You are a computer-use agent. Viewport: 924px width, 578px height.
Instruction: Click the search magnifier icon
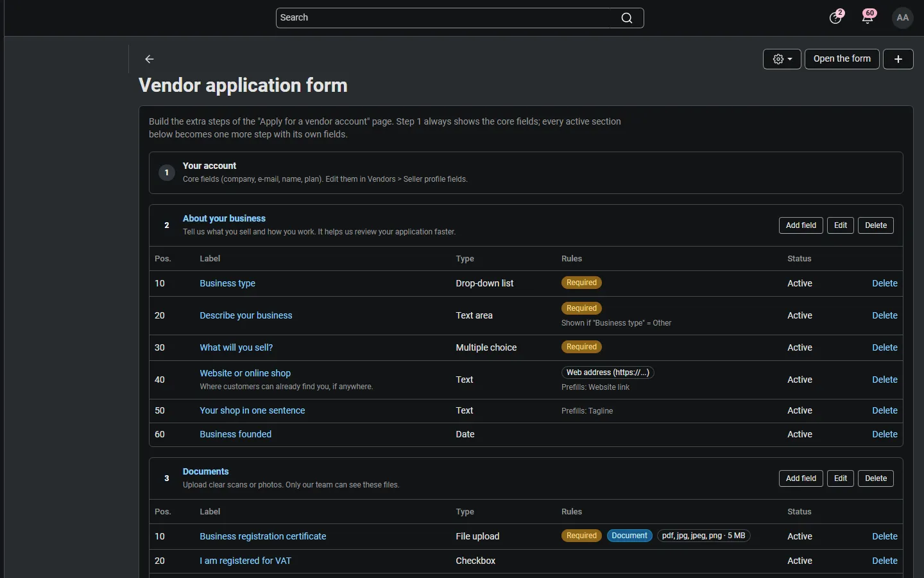627,18
